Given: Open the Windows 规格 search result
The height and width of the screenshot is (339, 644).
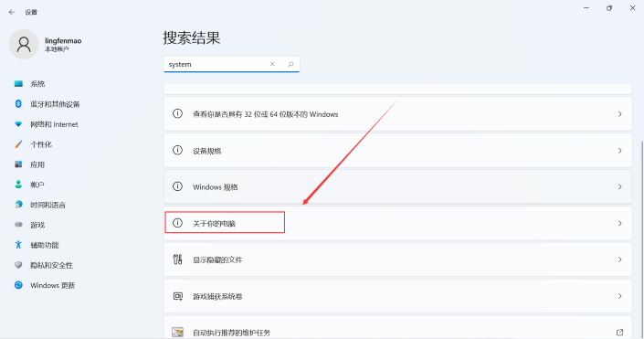Looking at the screenshot, I should point(397,187).
